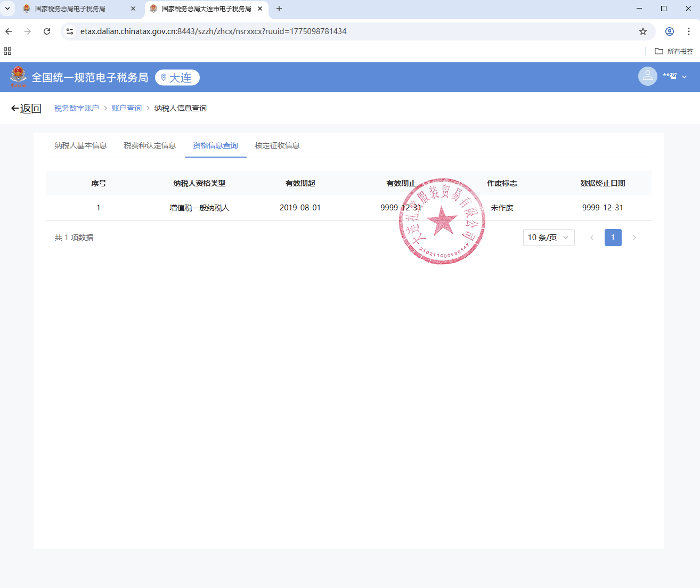Go to 税务数字账户 breadcrumb link
The width and height of the screenshot is (700, 588).
point(77,108)
